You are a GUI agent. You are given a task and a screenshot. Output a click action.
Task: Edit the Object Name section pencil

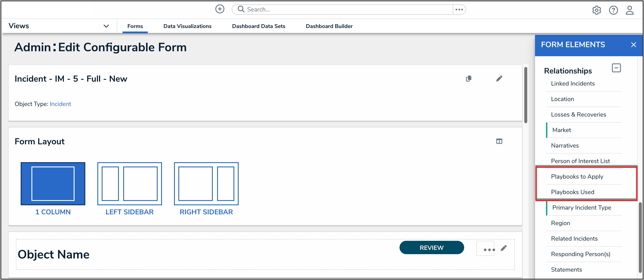(x=504, y=248)
